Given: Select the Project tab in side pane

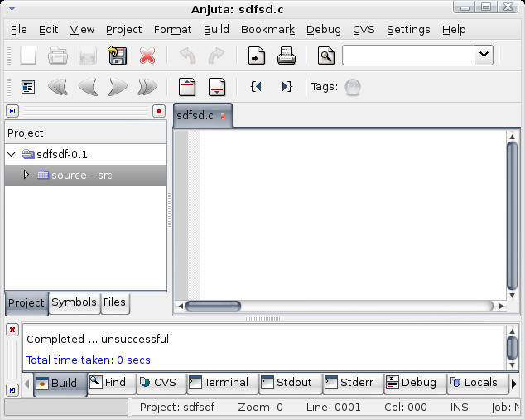Looking at the screenshot, I should (26, 303).
